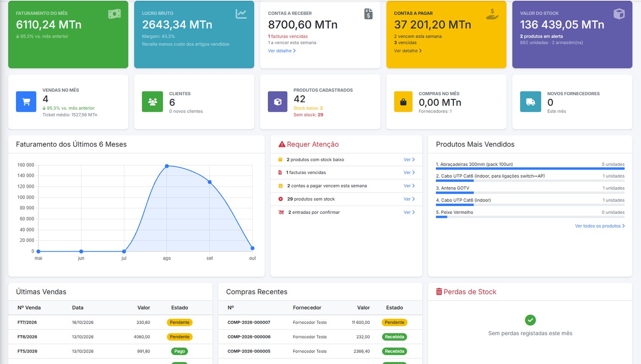Click the out data point on the chart
The image size is (641, 364).
tap(252, 248)
